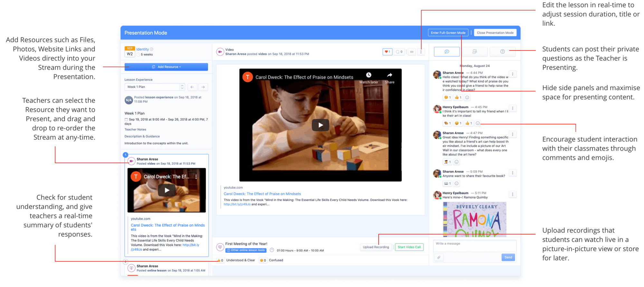Click the orange T channel avatar on main video
This screenshot has height=287, width=644.
(247, 77)
